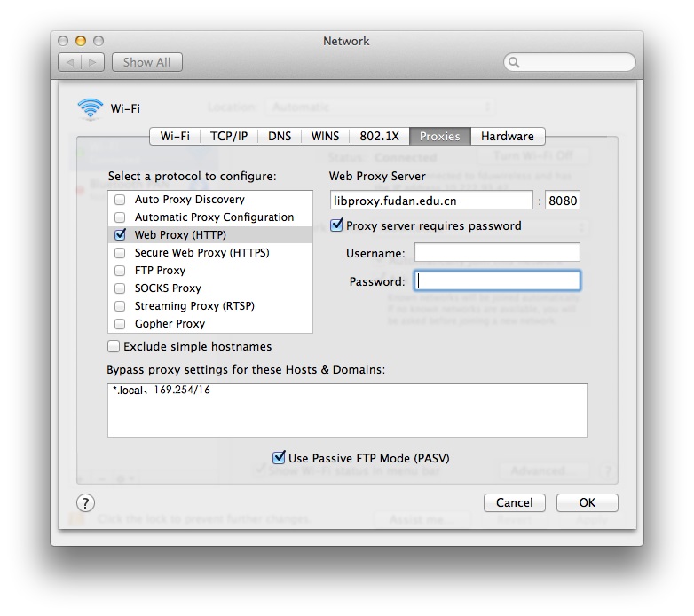This screenshot has width=694, height=616.
Task: Click the Username text field
Action: 497,253
